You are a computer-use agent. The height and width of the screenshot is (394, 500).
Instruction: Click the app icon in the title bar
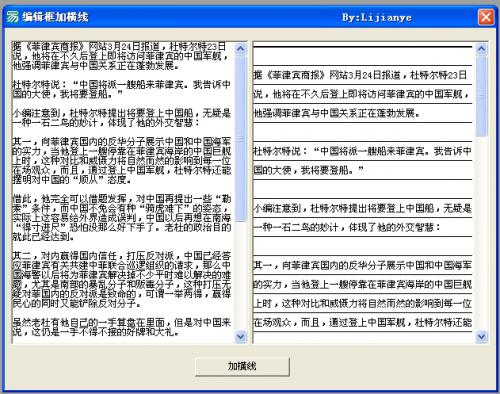point(12,17)
